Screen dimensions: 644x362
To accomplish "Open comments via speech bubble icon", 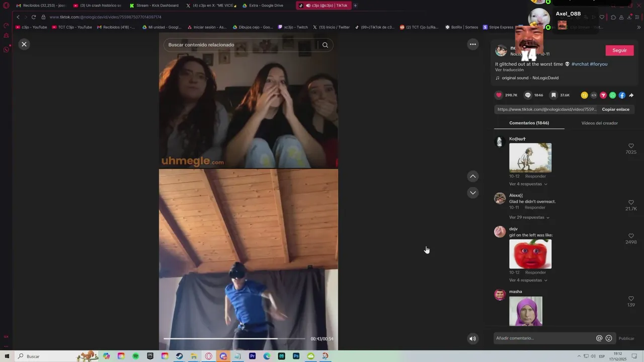I will (x=528, y=95).
